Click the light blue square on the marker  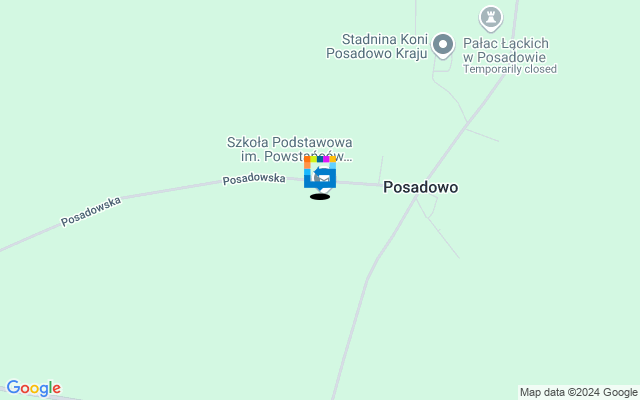[x=333, y=166]
